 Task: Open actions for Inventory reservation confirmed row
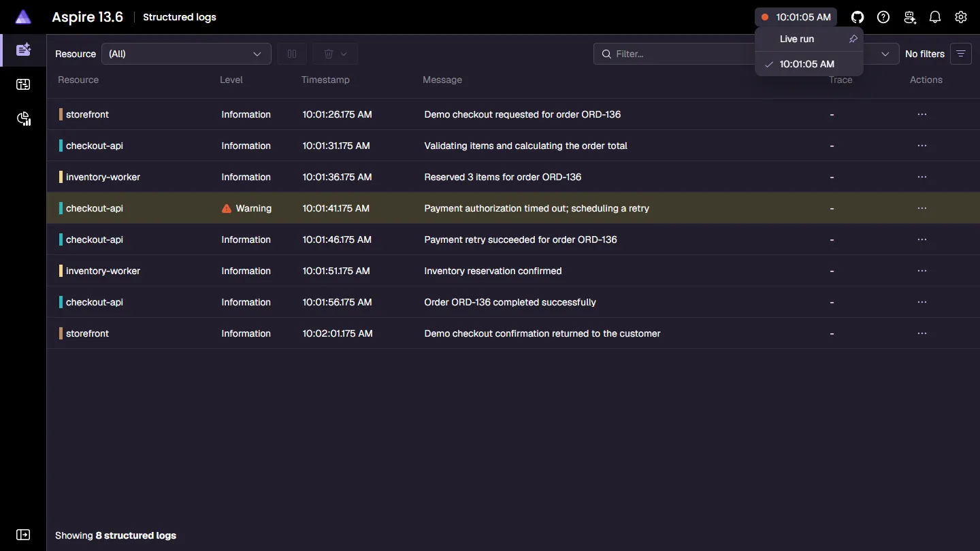922,271
